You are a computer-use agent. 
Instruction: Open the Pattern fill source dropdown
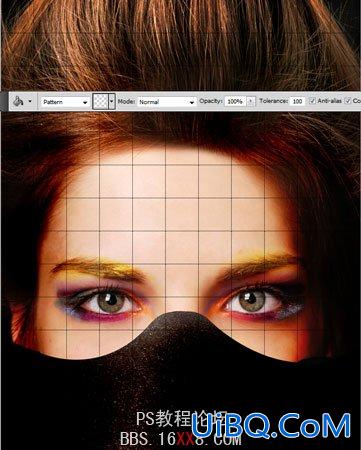point(65,102)
